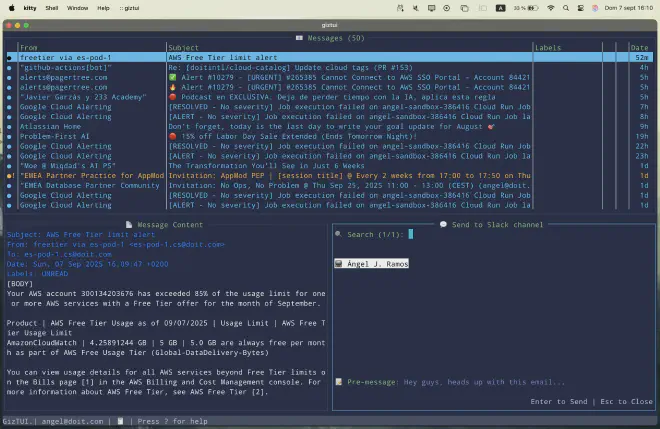
Task: Click the small icon in the bottom status bar
Action: tap(120, 421)
